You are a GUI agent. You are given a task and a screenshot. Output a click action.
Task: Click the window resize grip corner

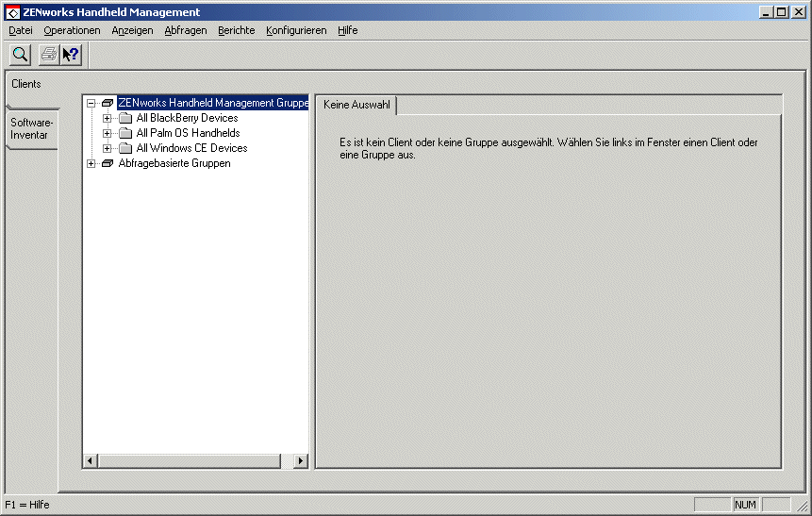(803, 507)
